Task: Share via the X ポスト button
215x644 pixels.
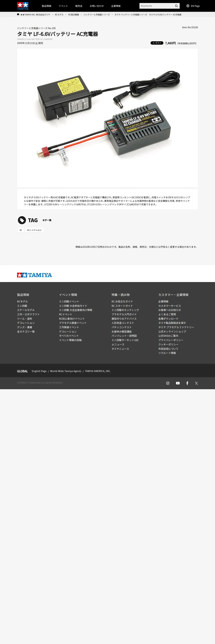Action: 157,43
